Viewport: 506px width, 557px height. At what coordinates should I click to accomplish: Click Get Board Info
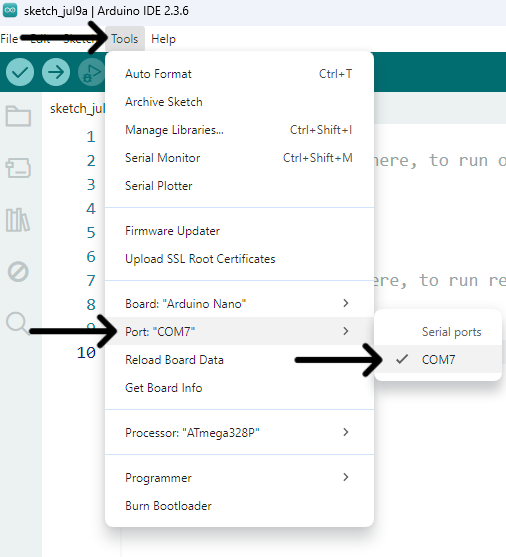239,388
